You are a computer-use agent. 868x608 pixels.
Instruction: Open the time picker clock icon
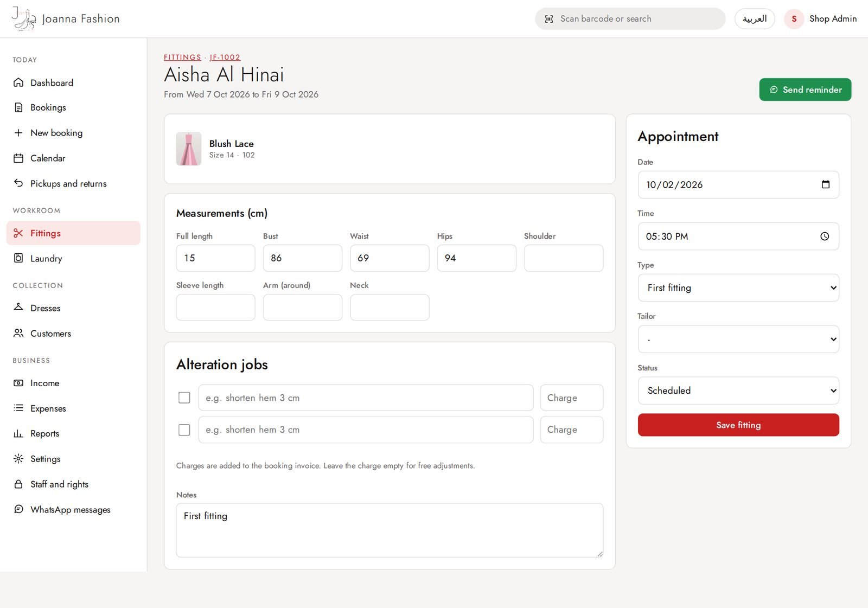point(825,236)
